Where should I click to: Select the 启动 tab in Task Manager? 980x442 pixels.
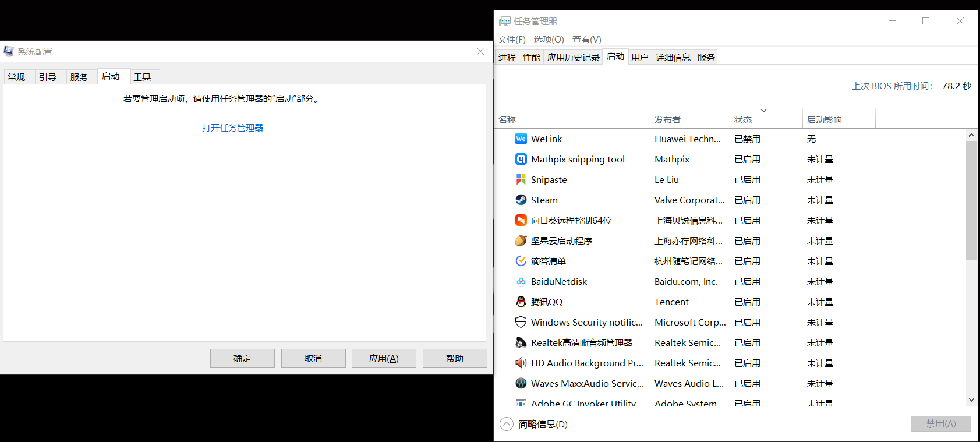click(615, 56)
